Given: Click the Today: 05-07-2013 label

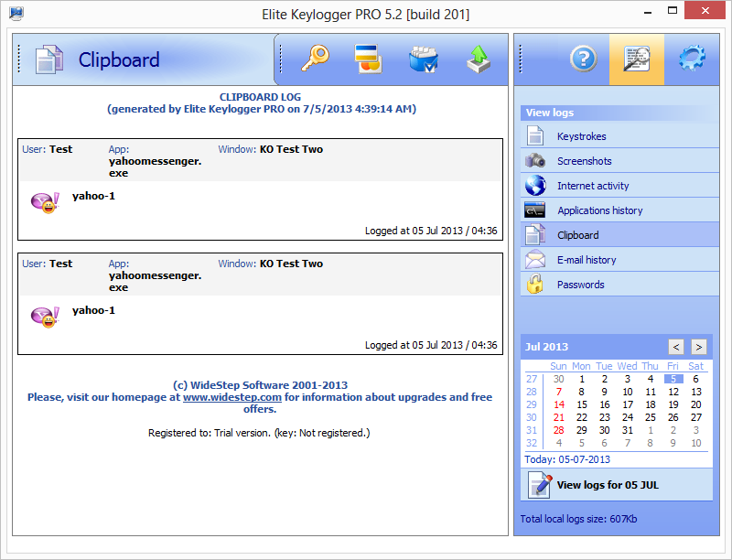Looking at the screenshot, I should click(567, 459).
